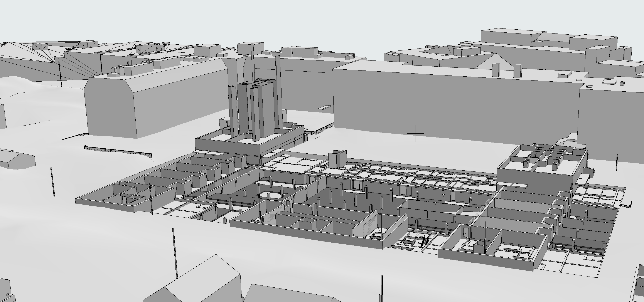This screenshot has height=302, width=644.
Task: Pick the fence truss segment left of site
Action: (x=118, y=151)
